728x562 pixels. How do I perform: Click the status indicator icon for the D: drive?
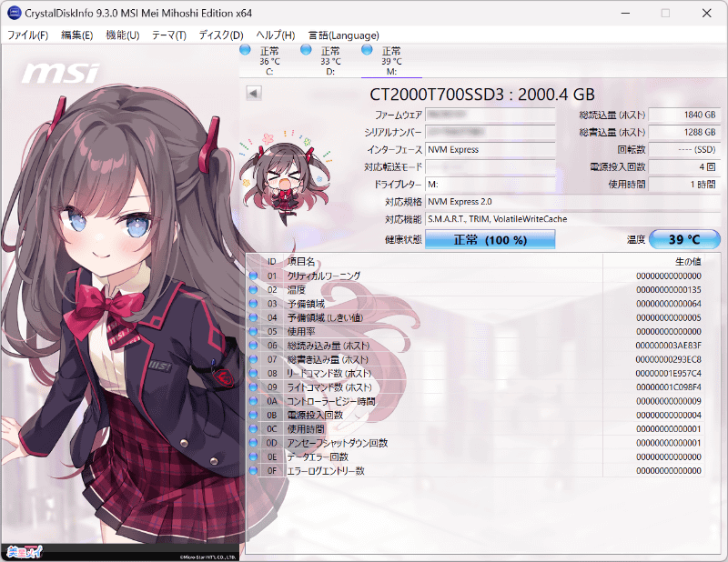pos(304,51)
